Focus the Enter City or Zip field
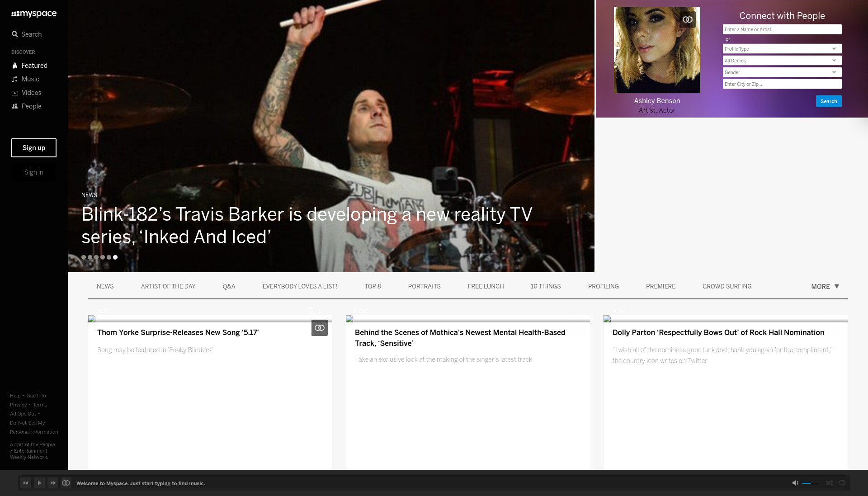Viewport: 868px width, 496px height. point(782,84)
